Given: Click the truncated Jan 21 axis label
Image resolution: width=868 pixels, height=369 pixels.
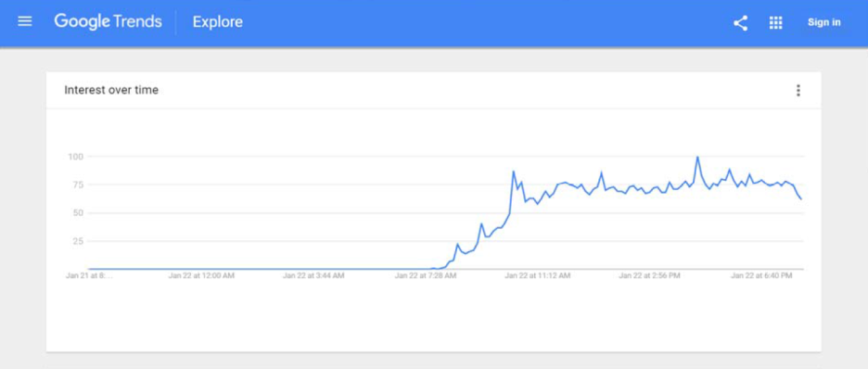Looking at the screenshot, I should 89,275.
